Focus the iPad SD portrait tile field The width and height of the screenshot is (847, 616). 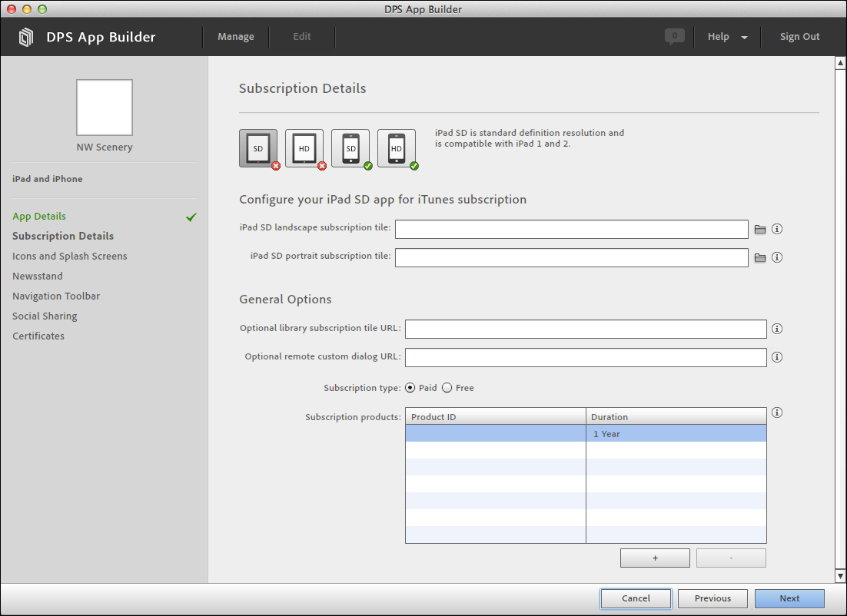click(572, 257)
